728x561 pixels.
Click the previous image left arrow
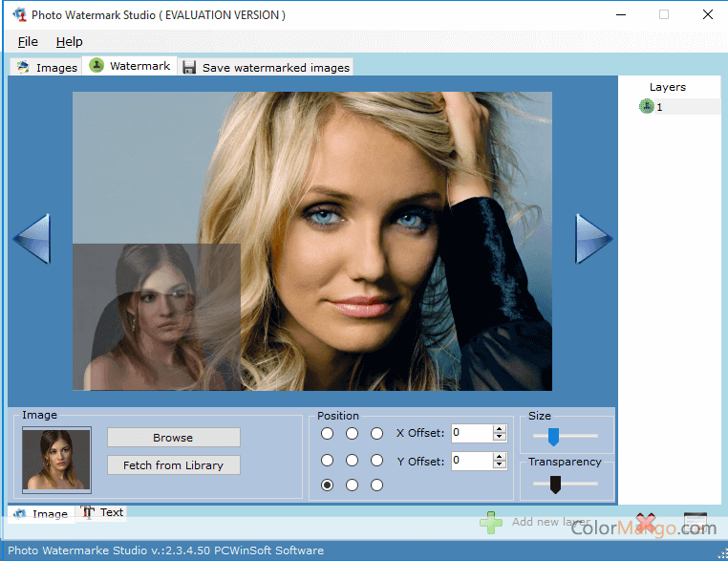[32, 239]
